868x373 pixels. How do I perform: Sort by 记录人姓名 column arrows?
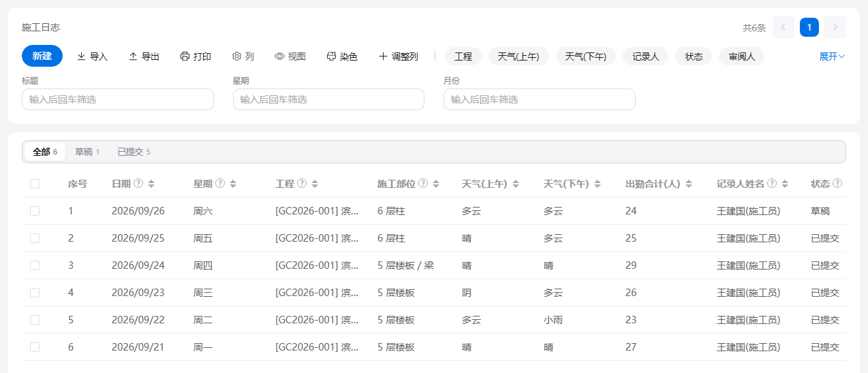[785, 184]
